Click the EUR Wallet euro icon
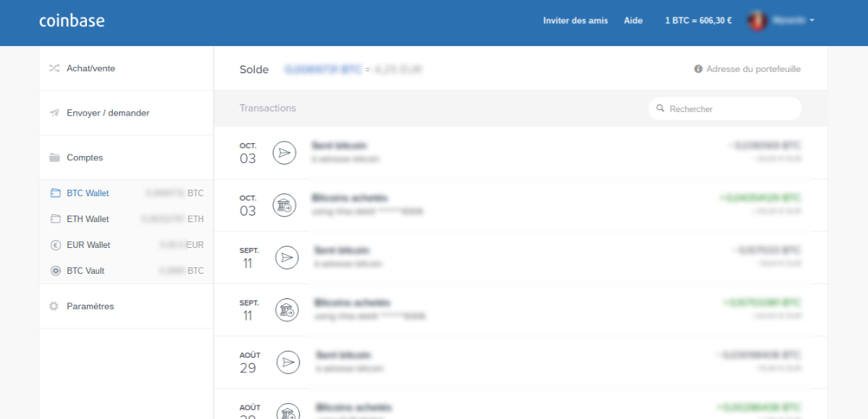The width and height of the screenshot is (868, 419). pyautogui.click(x=55, y=245)
